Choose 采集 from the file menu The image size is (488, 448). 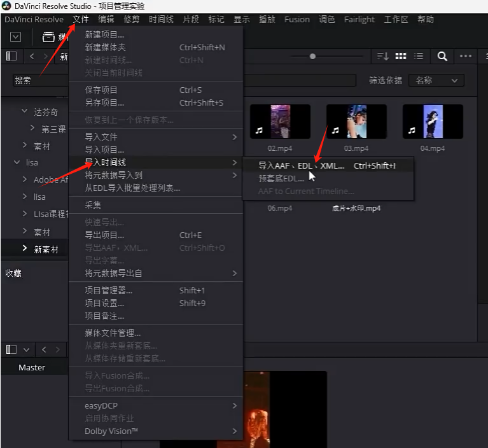coord(156,205)
